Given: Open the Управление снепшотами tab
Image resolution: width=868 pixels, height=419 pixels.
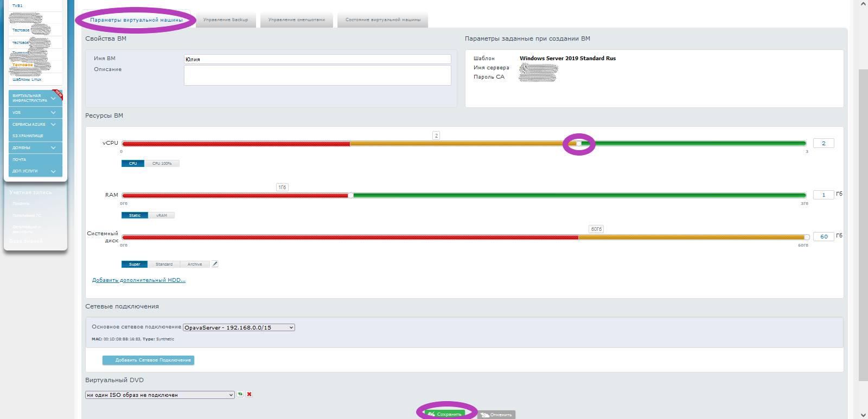Looking at the screenshot, I should coord(296,20).
